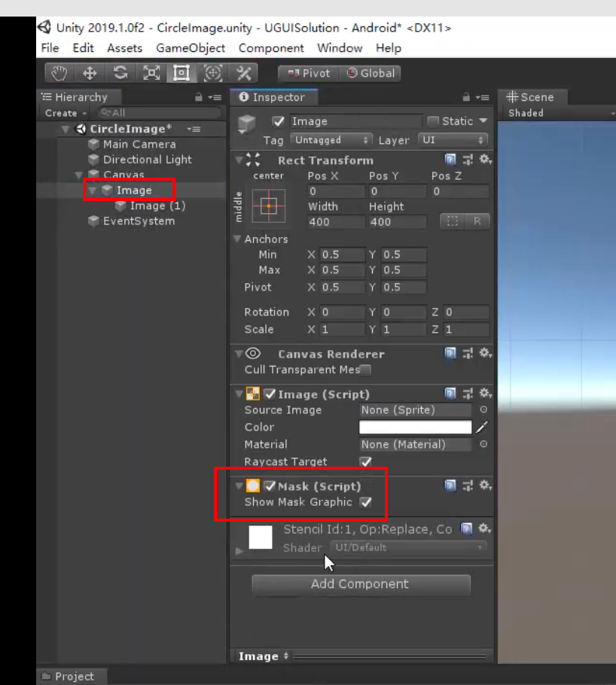Lock the Hierarchy panel

coord(199,97)
